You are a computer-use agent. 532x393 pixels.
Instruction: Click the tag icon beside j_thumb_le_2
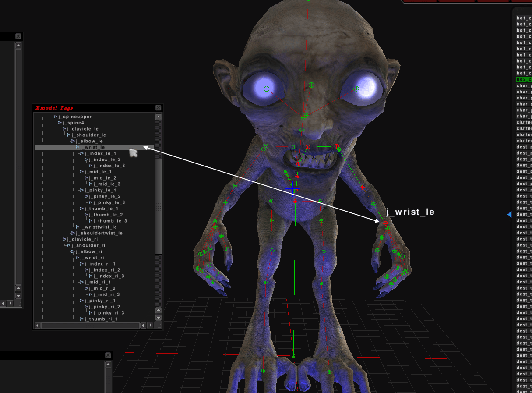86,215
